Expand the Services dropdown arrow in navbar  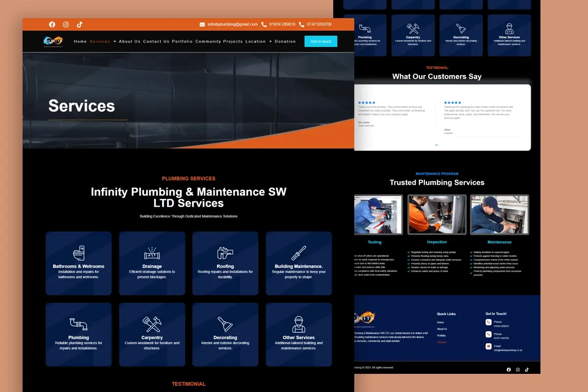click(115, 42)
